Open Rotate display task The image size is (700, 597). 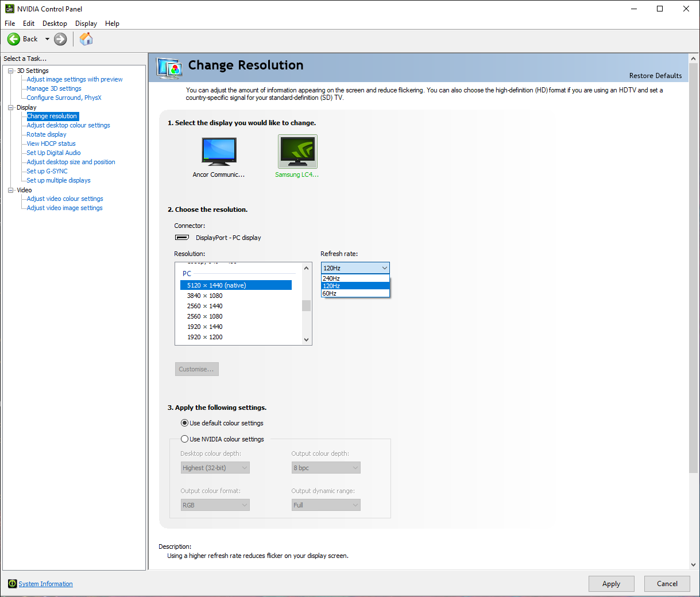click(47, 134)
